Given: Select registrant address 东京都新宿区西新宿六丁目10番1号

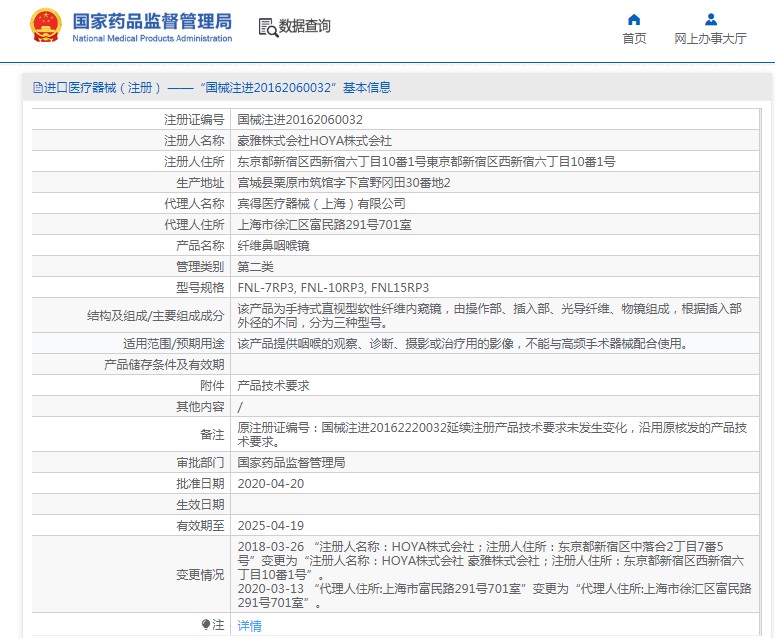Looking at the screenshot, I should coord(426,162).
